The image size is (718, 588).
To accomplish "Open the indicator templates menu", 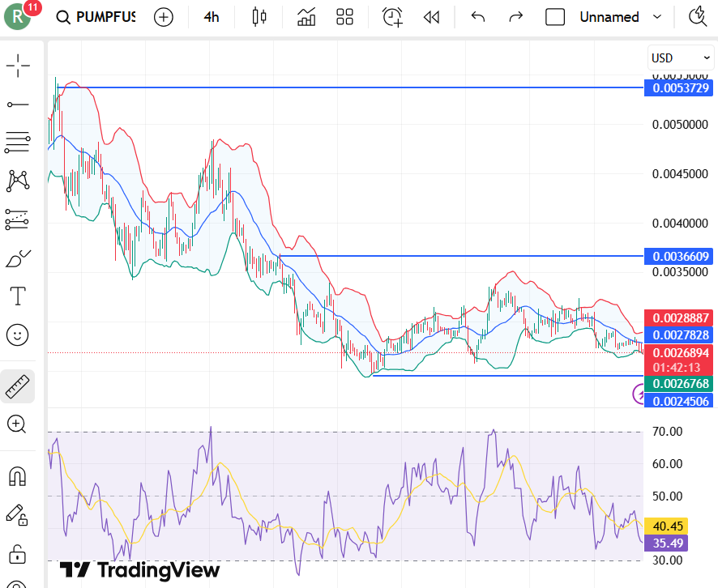I will (x=344, y=16).
